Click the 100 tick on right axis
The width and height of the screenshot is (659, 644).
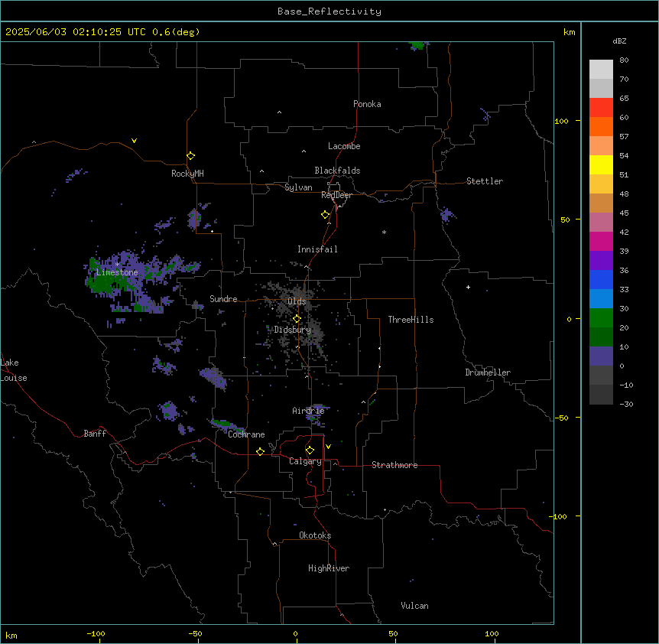tap(561, 121)
